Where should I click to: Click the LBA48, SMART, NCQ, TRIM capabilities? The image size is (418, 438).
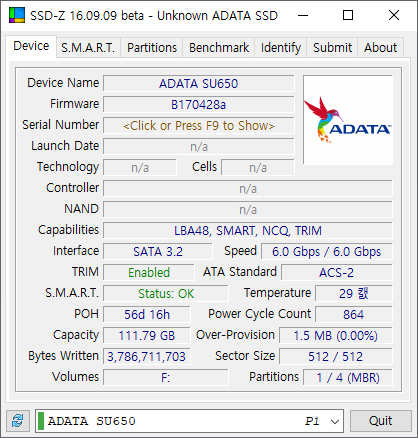[248, 231]
